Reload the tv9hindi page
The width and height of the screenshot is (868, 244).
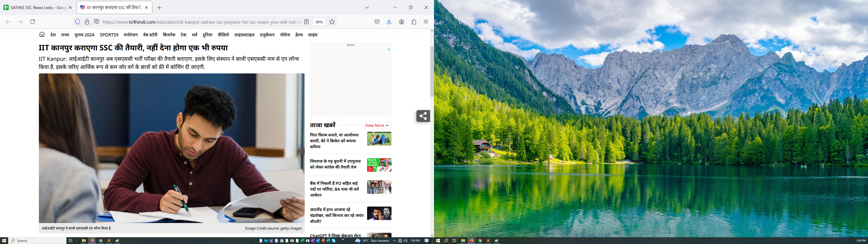coord(33,21)
